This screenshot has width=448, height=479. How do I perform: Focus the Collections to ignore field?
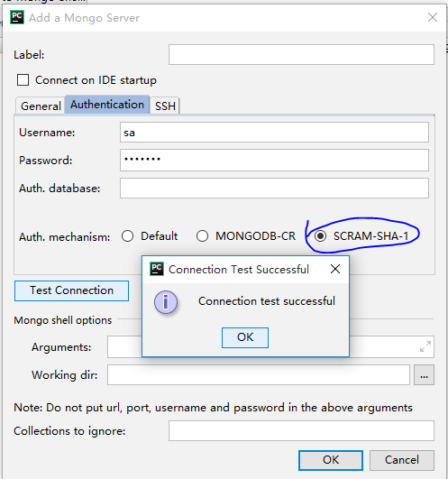(x=301, y=430)
